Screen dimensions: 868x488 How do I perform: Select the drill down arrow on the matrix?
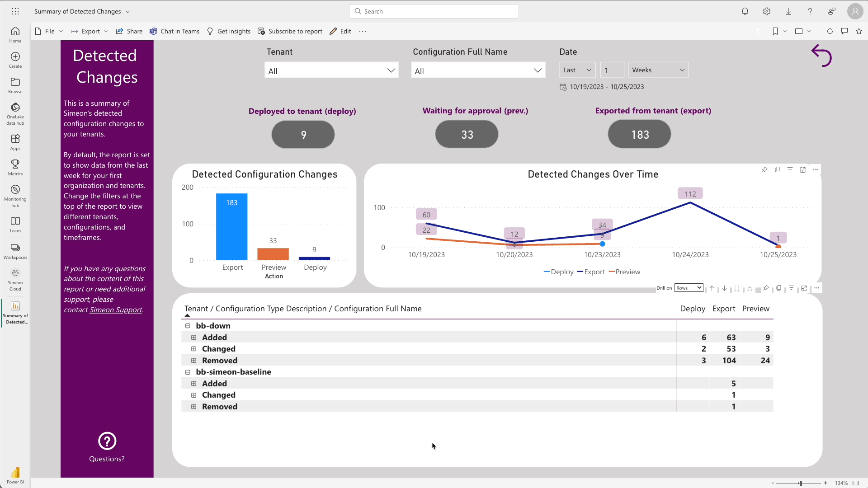point(724,288)
